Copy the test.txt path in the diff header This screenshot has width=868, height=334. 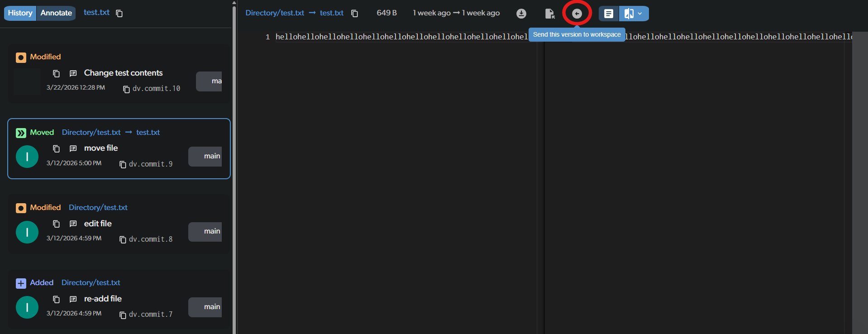click(x=355, y=14)
